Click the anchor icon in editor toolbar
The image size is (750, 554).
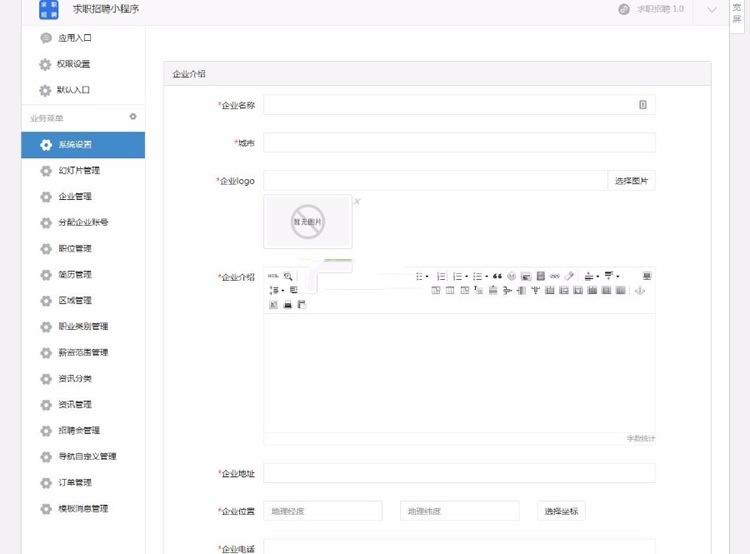coord(640,290)
